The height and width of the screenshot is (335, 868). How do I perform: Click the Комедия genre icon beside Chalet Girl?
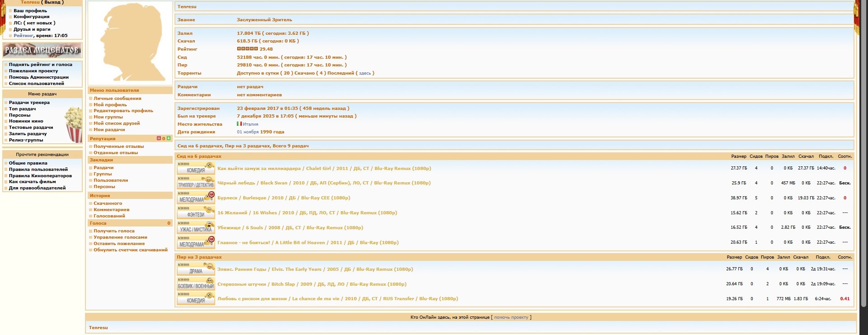pyautogui.click(x=196, y=168)
